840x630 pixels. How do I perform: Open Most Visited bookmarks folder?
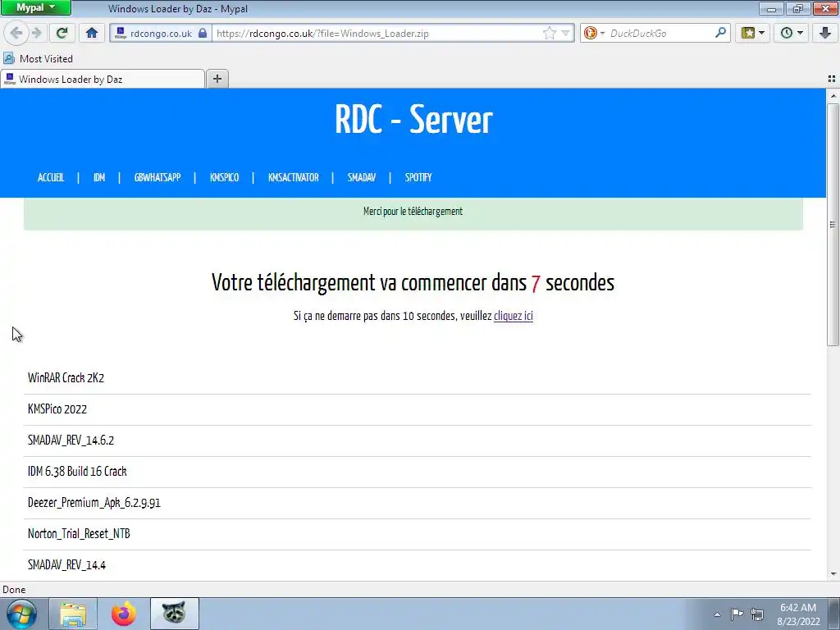pos(39,59)
